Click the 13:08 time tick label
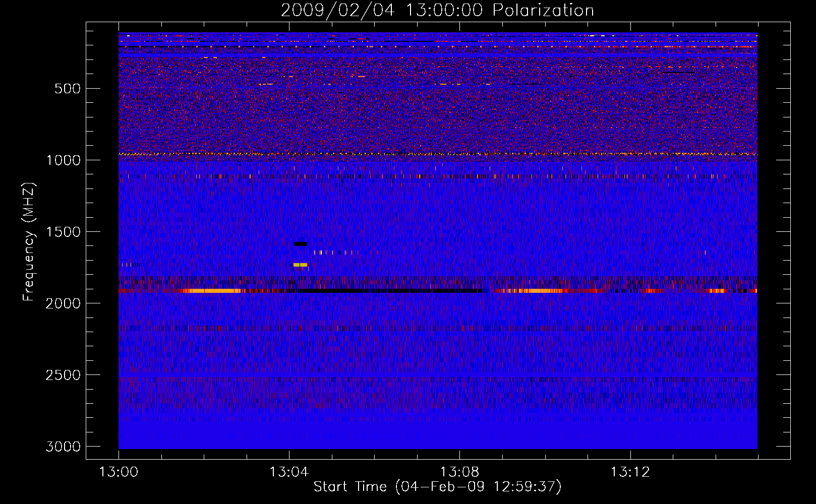The width and height of the screenshot is (816, 504). pos(459,472)
